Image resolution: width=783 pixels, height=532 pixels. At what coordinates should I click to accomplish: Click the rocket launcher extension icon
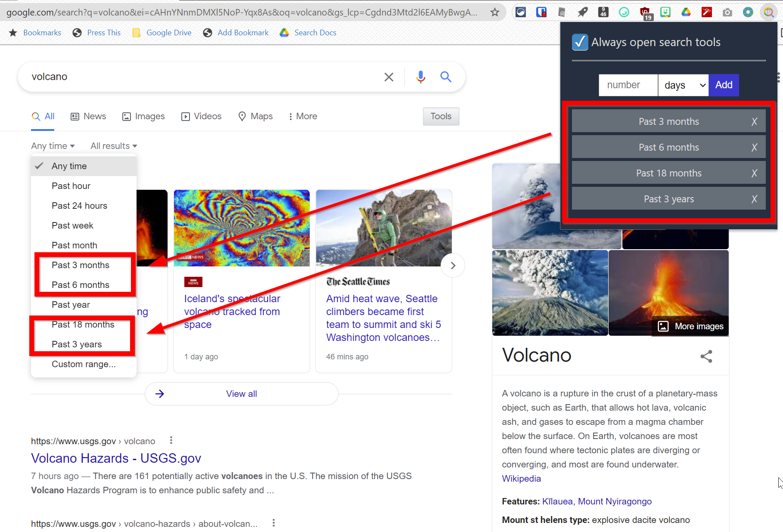point(583,12)
